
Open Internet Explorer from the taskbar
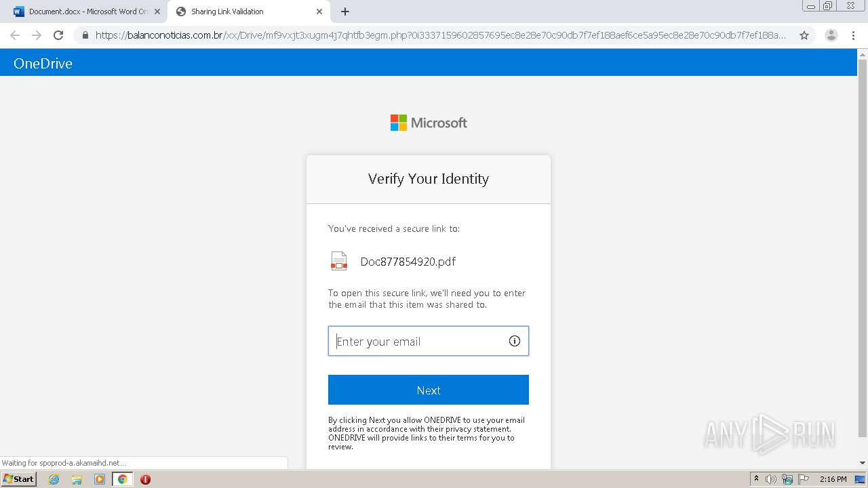tap(54, 479)
